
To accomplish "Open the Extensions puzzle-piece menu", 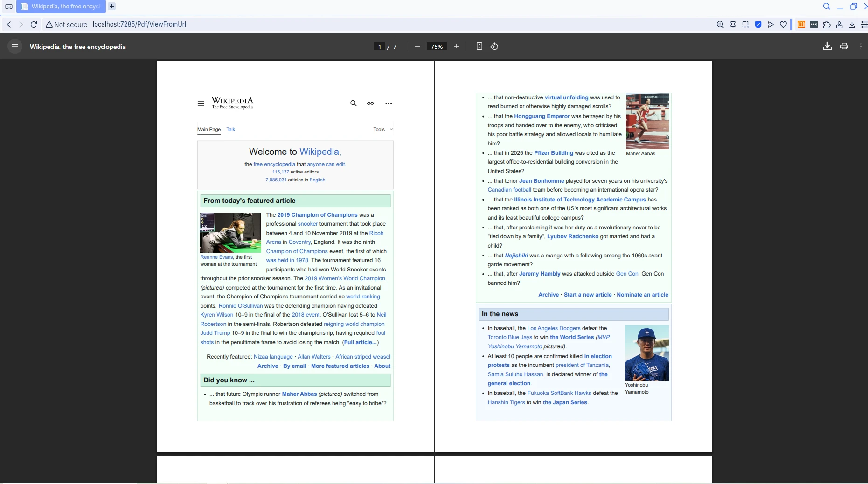I will click(x=826, y=24).
